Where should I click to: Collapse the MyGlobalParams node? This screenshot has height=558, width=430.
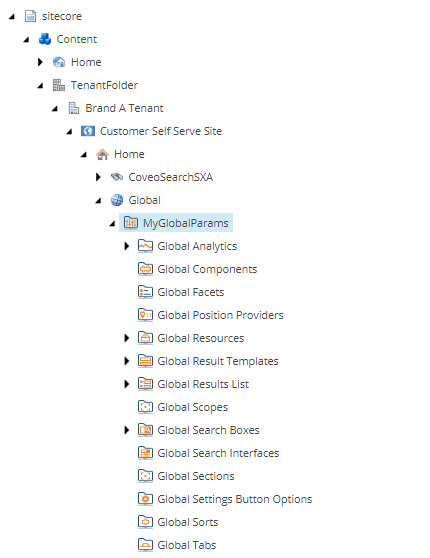[x=112, y=223]
